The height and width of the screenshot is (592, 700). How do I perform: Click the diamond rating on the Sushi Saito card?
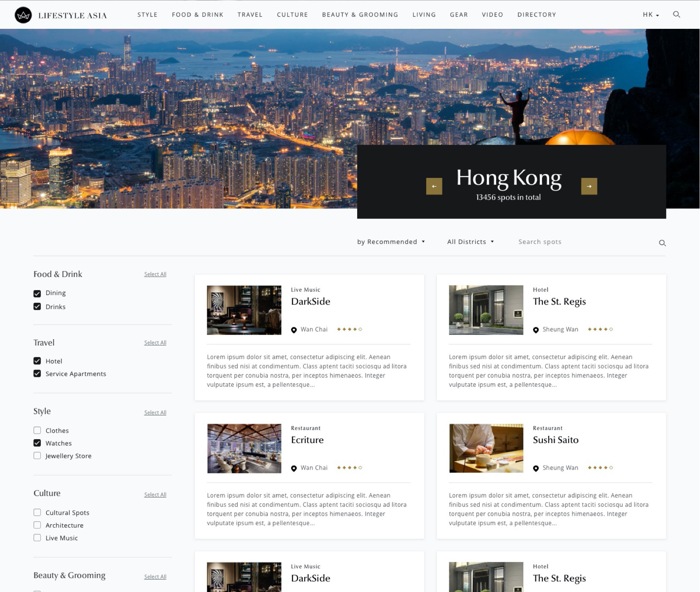click(600, 468)
